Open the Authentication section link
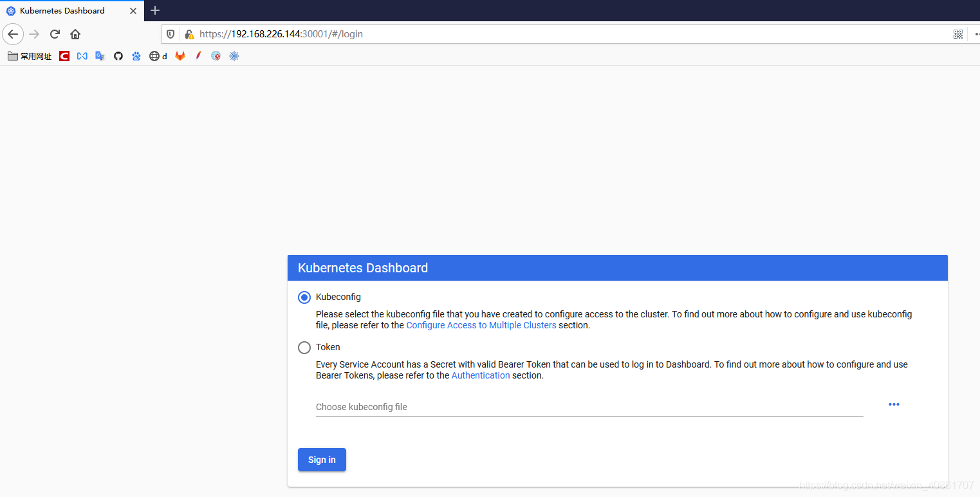This screenshot has width=980, height=497. (481, 375)
